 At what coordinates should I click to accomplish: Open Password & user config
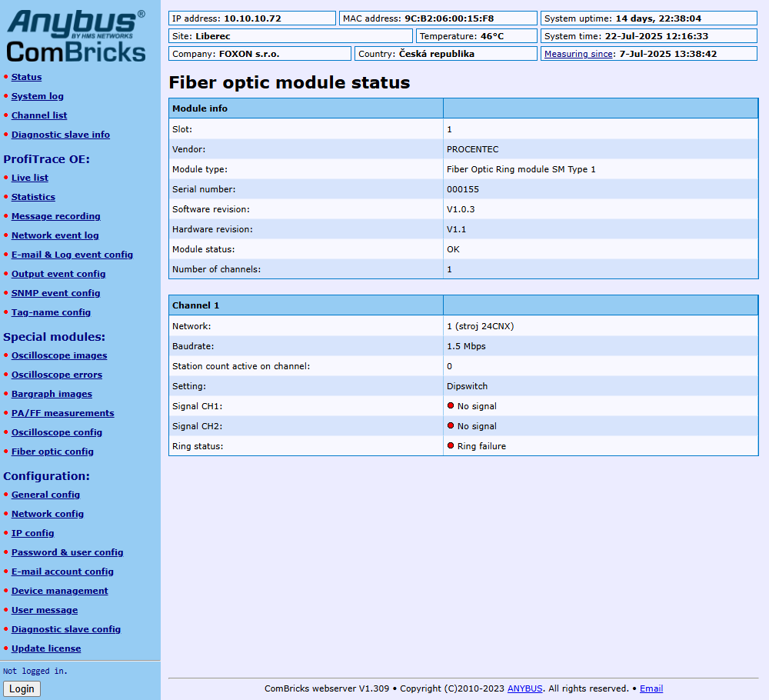pos(67,552)
